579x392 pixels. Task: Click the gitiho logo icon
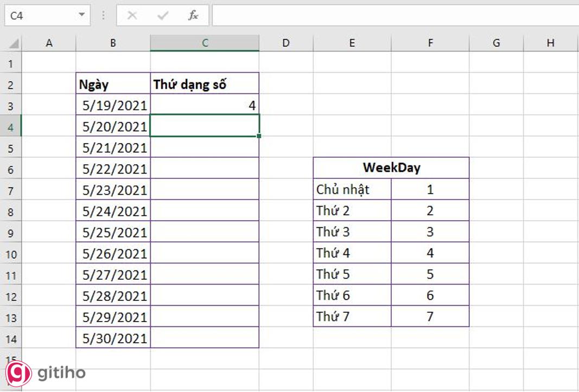(x=18, y=374)
